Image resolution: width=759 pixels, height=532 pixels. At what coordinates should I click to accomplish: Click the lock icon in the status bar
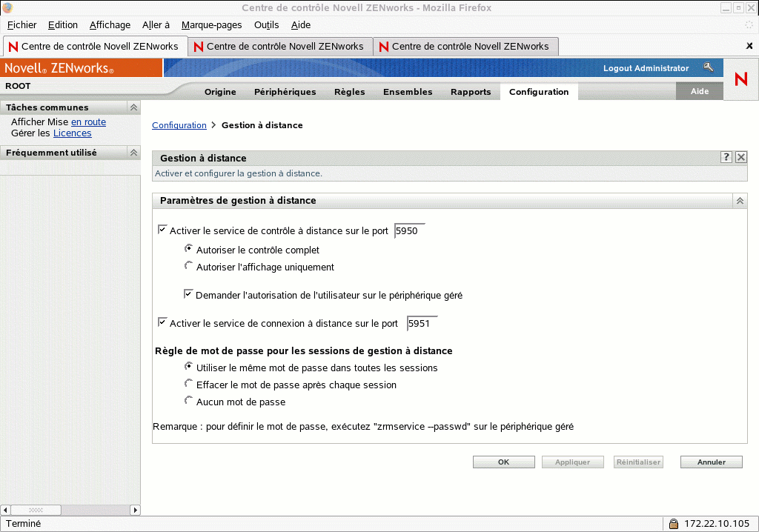tap(673, 523)
